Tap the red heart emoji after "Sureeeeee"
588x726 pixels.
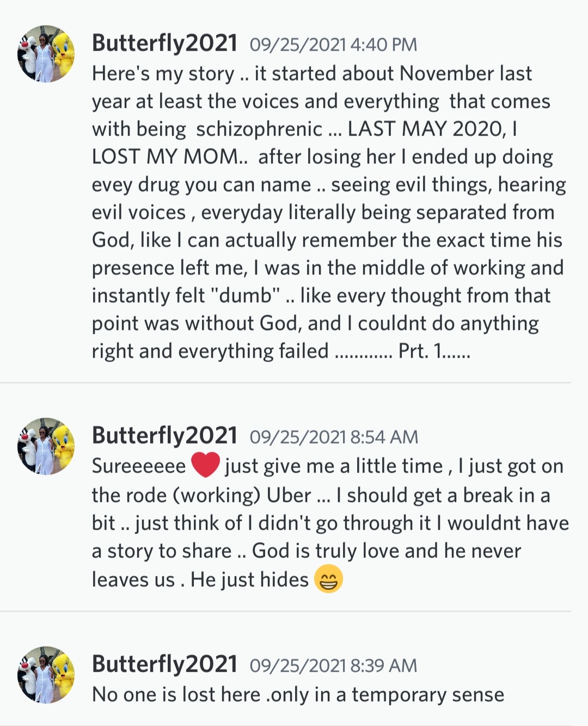pos(205,466)
